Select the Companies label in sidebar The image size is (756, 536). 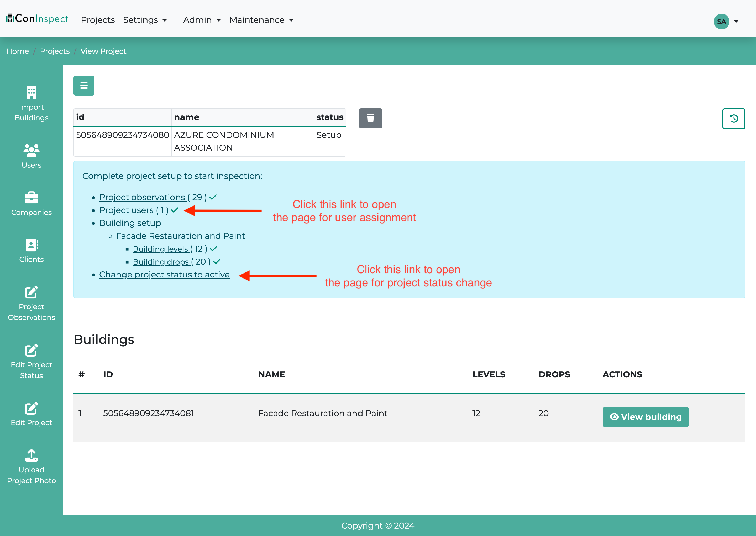coord(31,212)
